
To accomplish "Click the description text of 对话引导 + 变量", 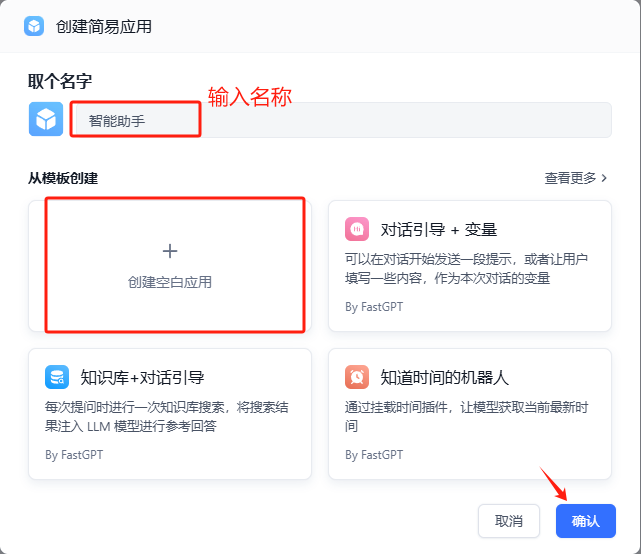I will click(x=466, y=269).
